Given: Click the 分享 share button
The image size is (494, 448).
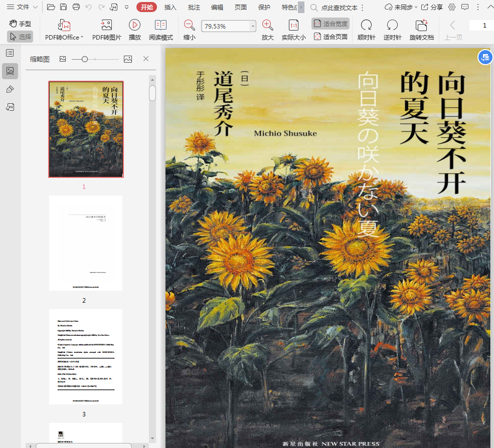Looking at the screenshot, I should coord(432,7).
